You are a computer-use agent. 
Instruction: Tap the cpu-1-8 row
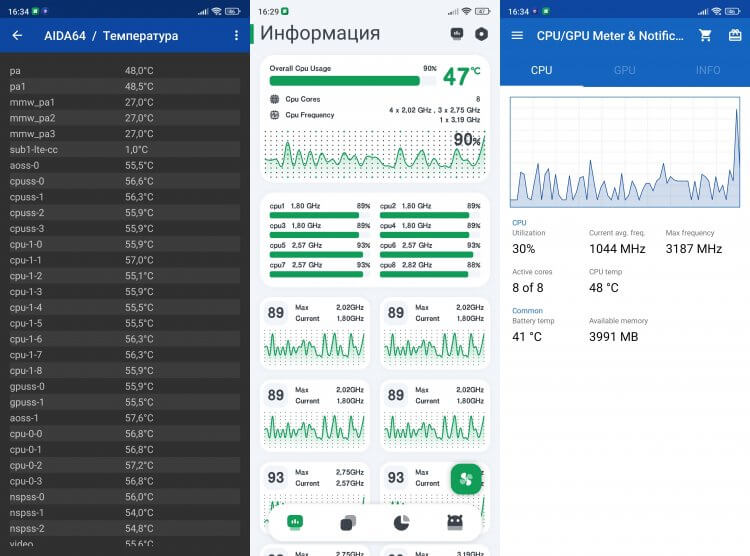[124, 371]
